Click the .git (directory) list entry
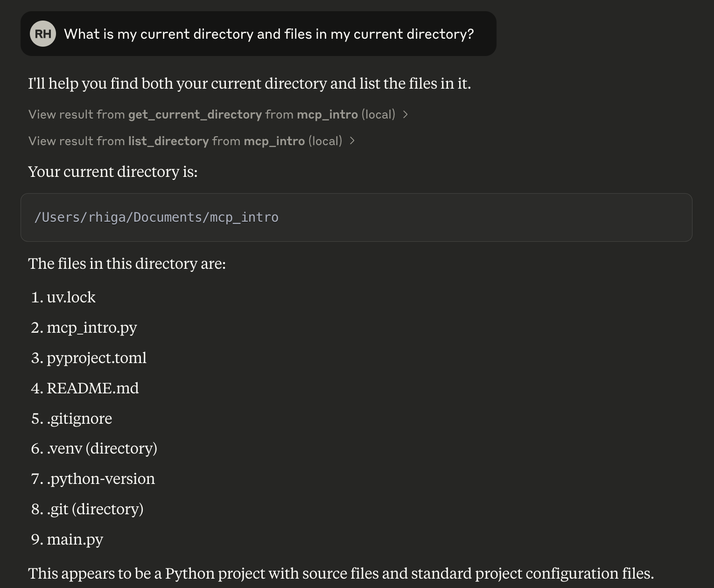 95,509
